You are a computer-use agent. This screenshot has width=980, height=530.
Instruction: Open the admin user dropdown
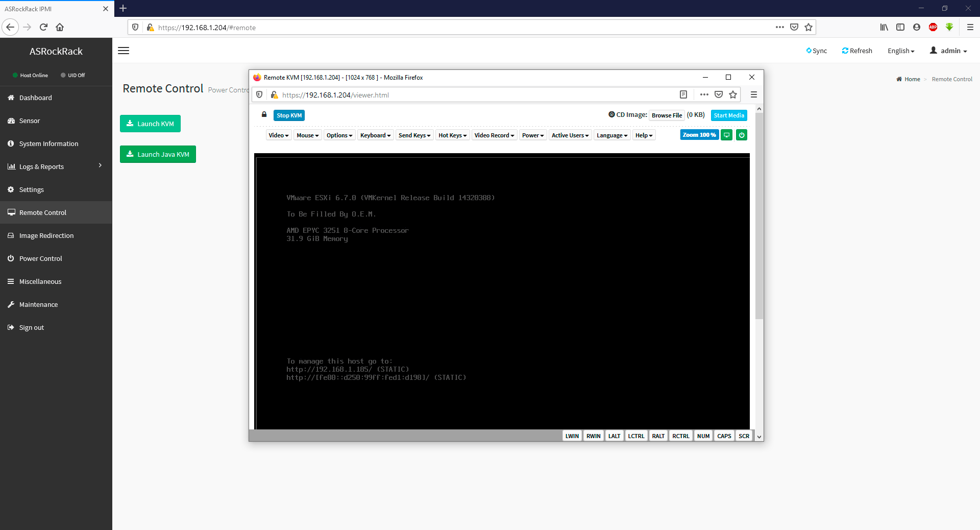point(948,51)
